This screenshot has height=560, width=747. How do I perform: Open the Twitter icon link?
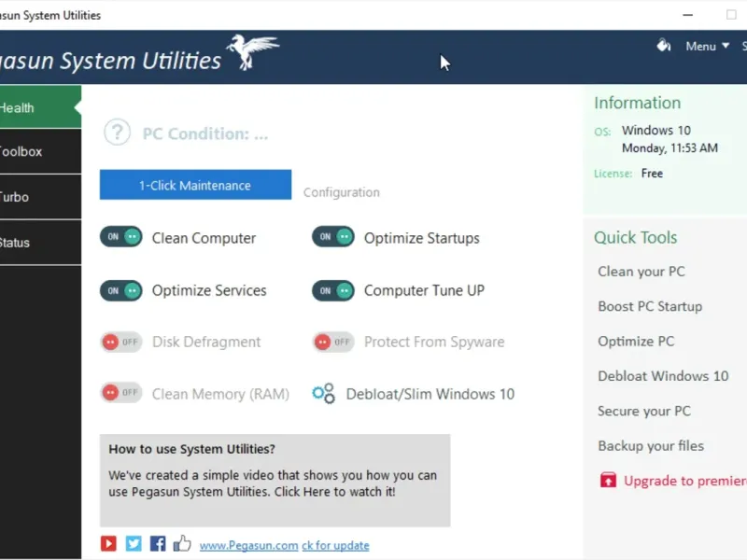click(134, 543)
